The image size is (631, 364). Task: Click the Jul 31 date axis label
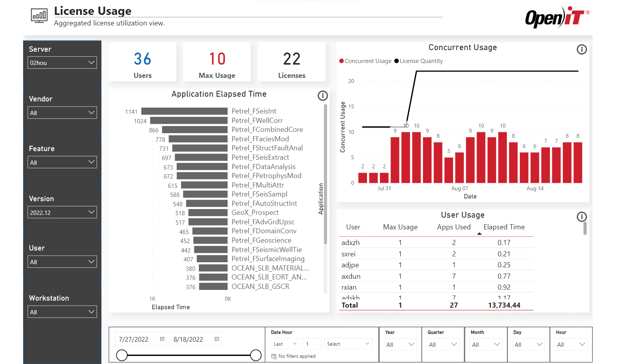coord(384,188)
